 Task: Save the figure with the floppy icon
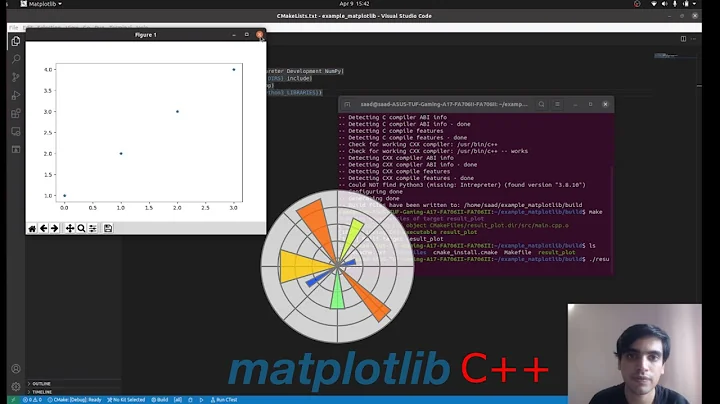[x=108, y=228]
